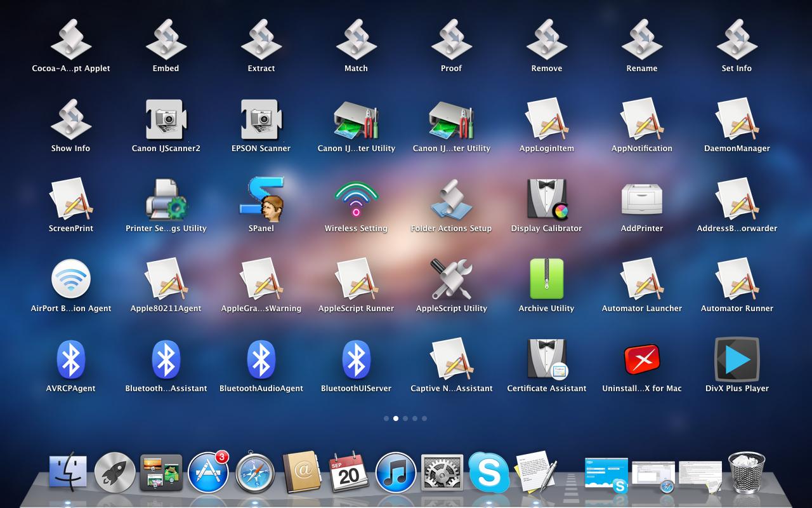This screenshot has height=508, width=812.
Task: Open the Cocoa-AppleScript Applet app
Action: 71,39
